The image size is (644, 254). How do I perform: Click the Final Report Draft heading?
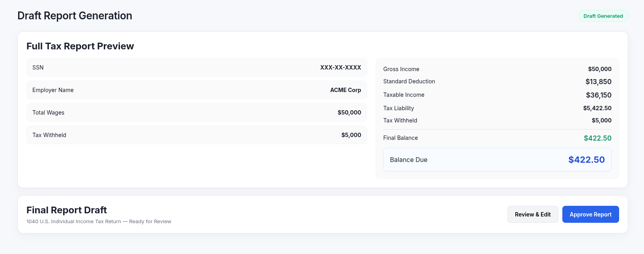tap(67, 210)
